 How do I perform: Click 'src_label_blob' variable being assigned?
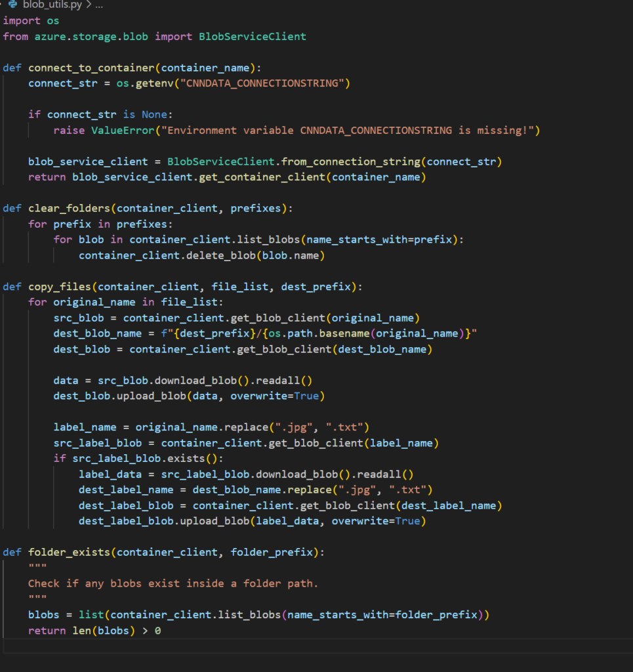click(98, 443)
